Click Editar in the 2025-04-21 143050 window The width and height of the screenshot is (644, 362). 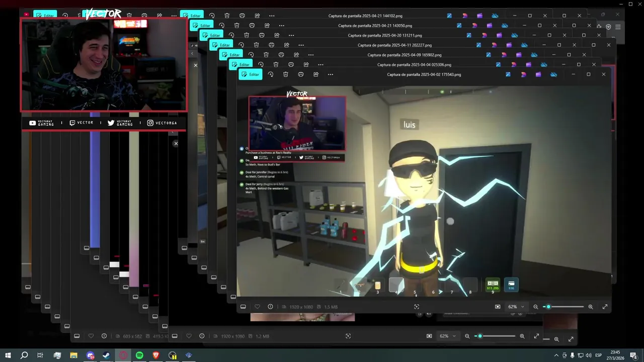click(x=202, y=25)
